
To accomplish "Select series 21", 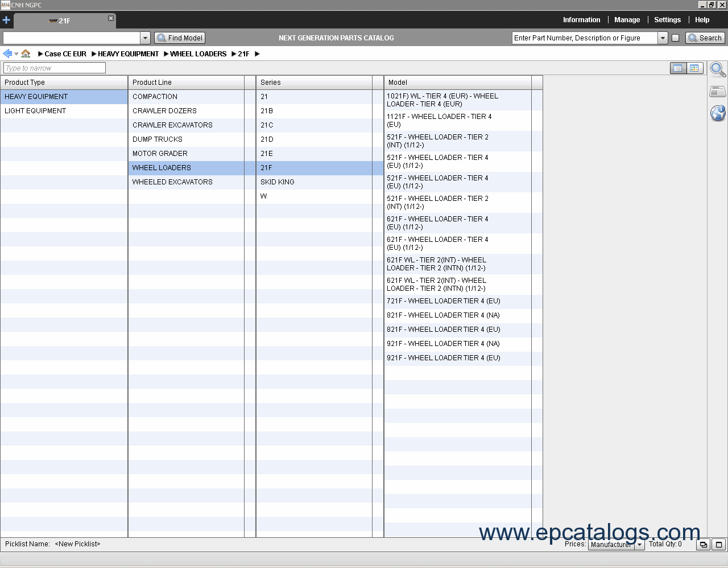I will (315, 97).
